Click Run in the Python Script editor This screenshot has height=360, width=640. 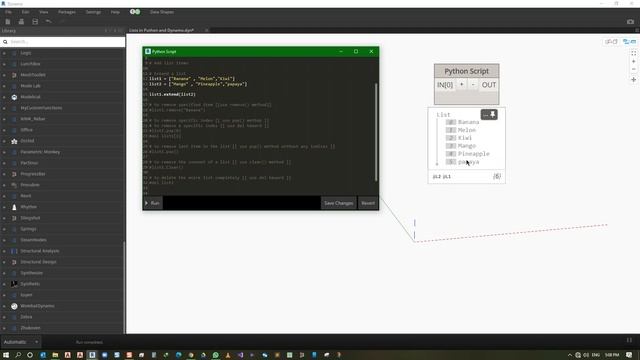coord(153,203)
